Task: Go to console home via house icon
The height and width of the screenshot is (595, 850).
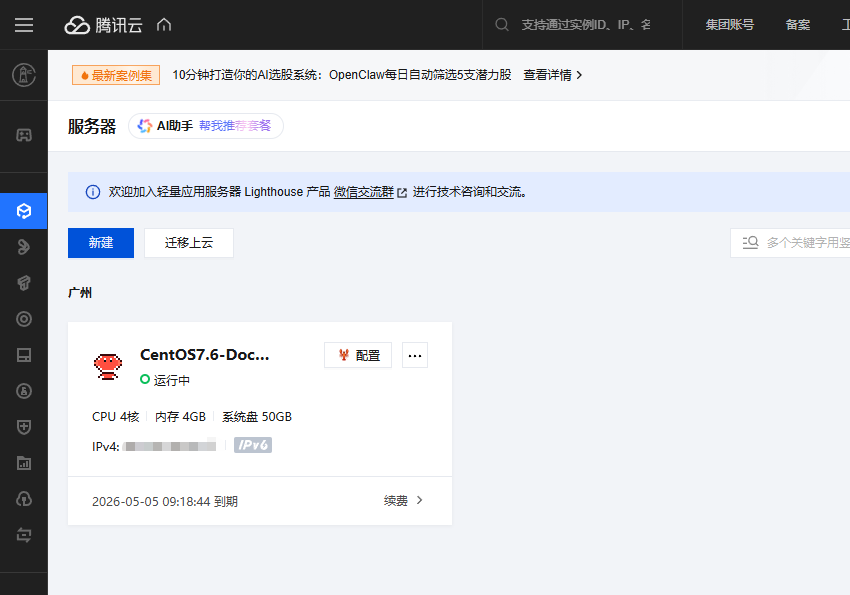Action: [x=165, y=25]
